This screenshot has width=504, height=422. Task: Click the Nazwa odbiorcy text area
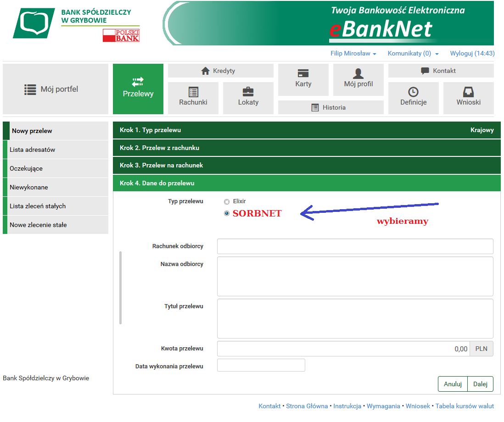click(355, 276)
